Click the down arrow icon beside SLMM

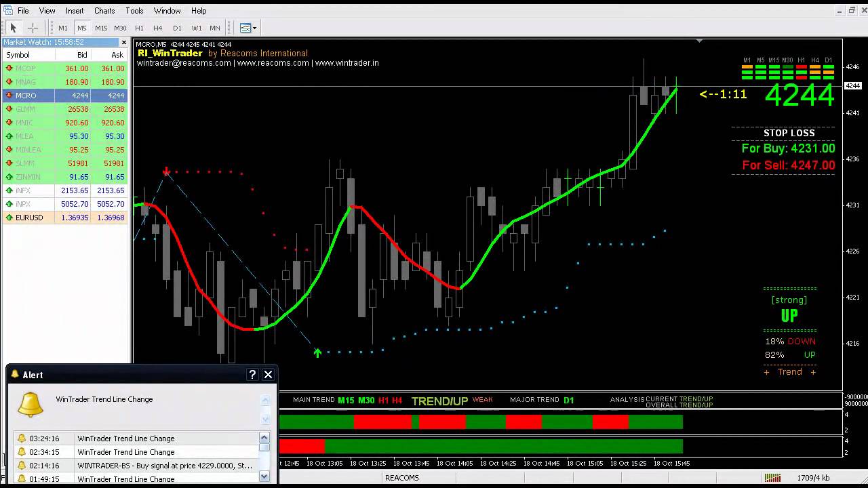[9, 163]
